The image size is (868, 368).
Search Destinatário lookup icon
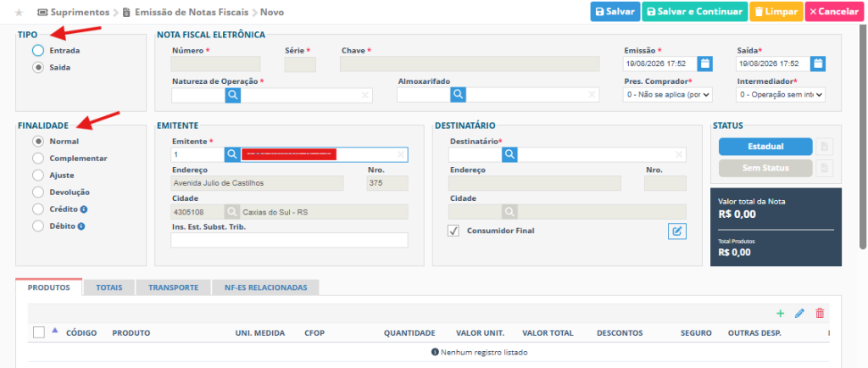point(509,154)
